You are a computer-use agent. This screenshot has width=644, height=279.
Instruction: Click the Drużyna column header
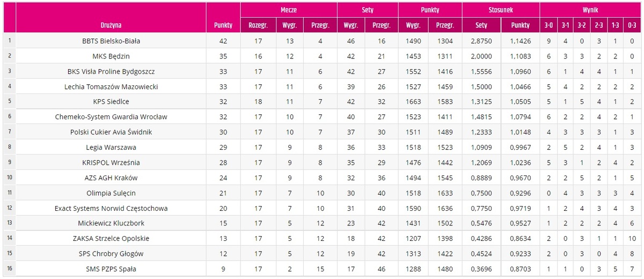click(111, 25)
